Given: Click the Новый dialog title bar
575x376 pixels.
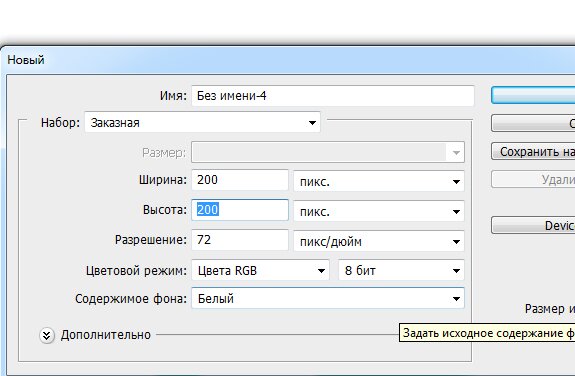Looking at the screenshot, I should (x=288, y=60).
